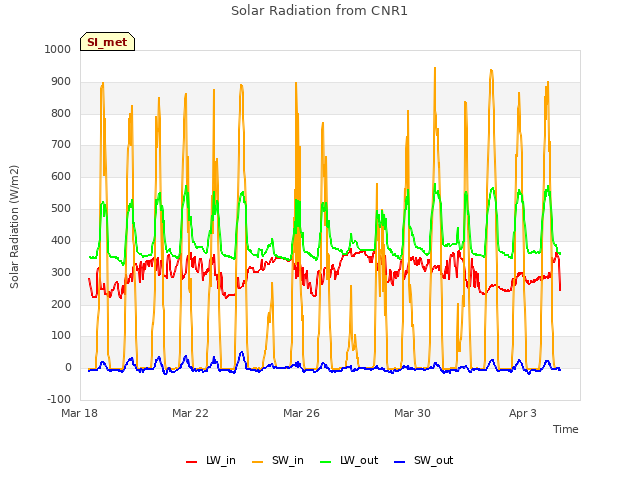Toggle the SW_in legend entry
640x480 pixels.
(x=278, y=460)
